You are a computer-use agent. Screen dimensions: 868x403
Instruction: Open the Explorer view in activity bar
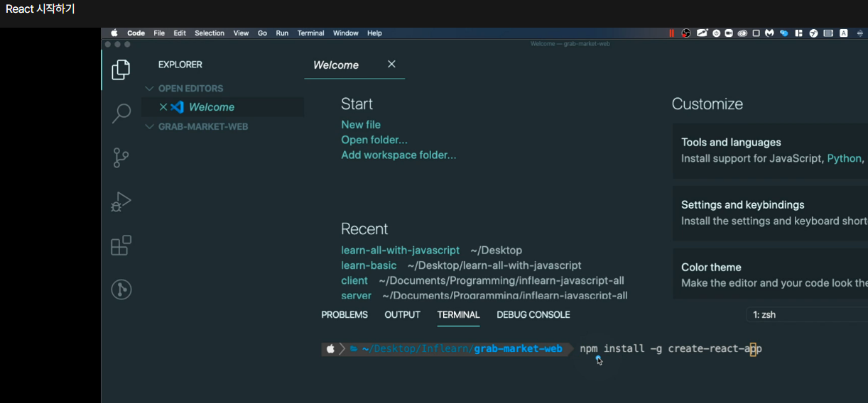pyautogui.click(x=121, y=70)
